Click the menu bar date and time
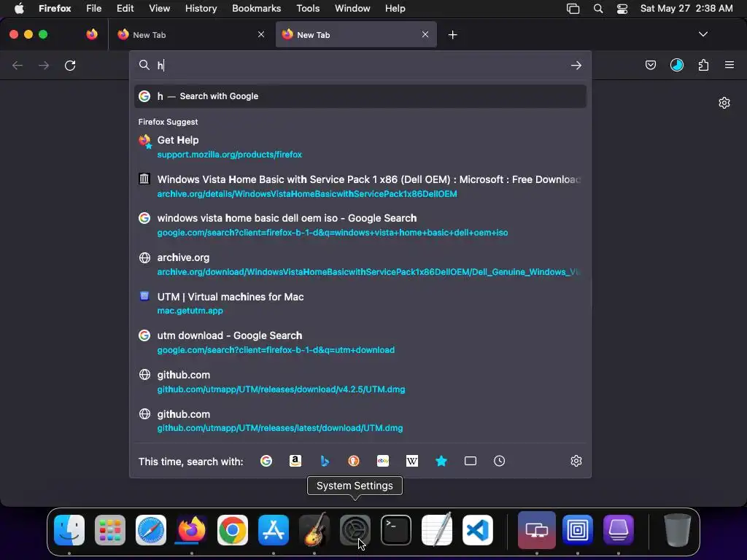The image size is (747, 560). point(686,9)
